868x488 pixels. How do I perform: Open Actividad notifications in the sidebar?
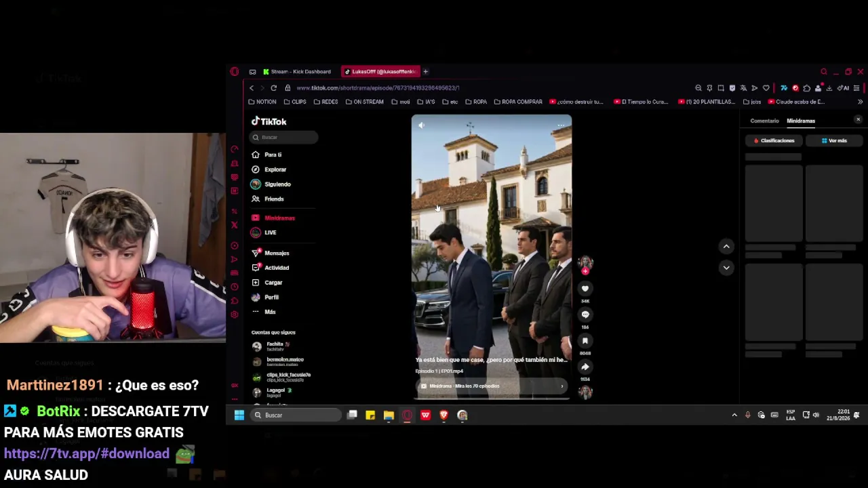click(x=271, y=268)
